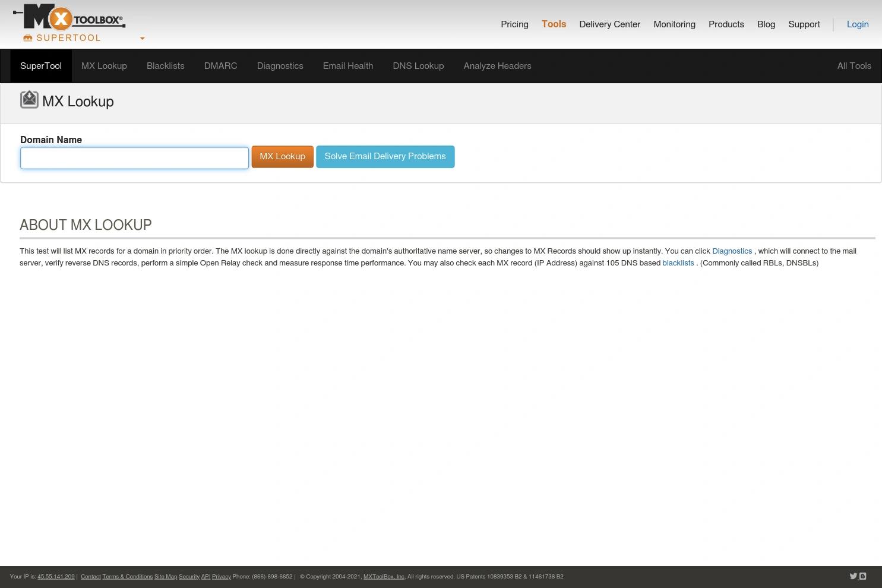This screenshot has width=882, height=588.
Task: Visit the Blog page
Action: [766, 24]
